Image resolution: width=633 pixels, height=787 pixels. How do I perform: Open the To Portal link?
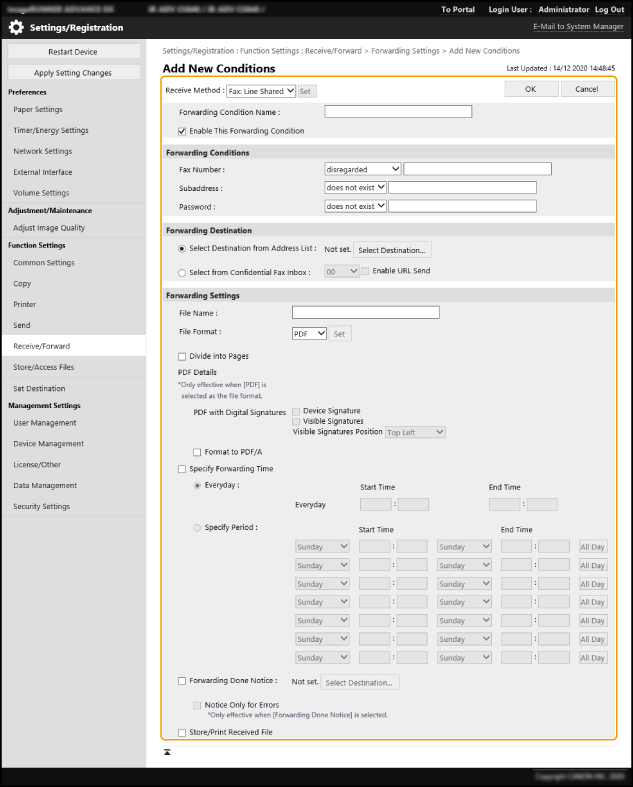click(x=458, y=9)
